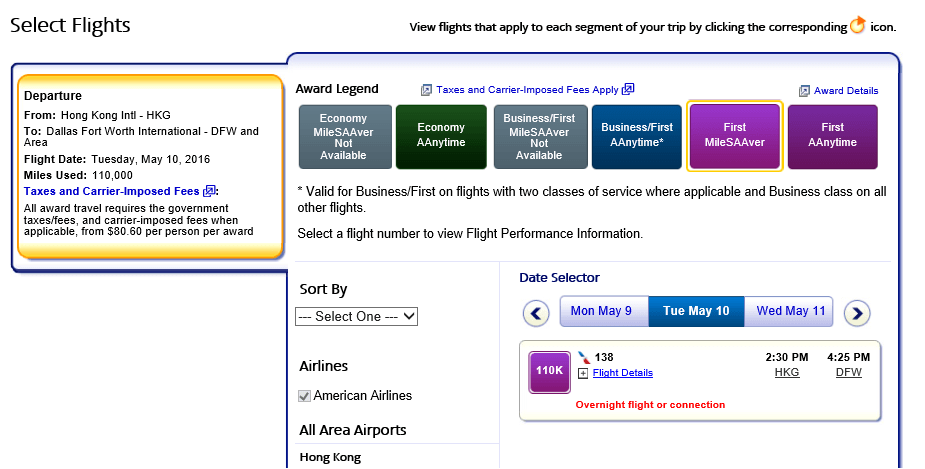This screenshot has height=469, width=925.
Task: Click popup icon before Taxes and Carrier-Imposed Fees Apply
Action: [426, 90]
